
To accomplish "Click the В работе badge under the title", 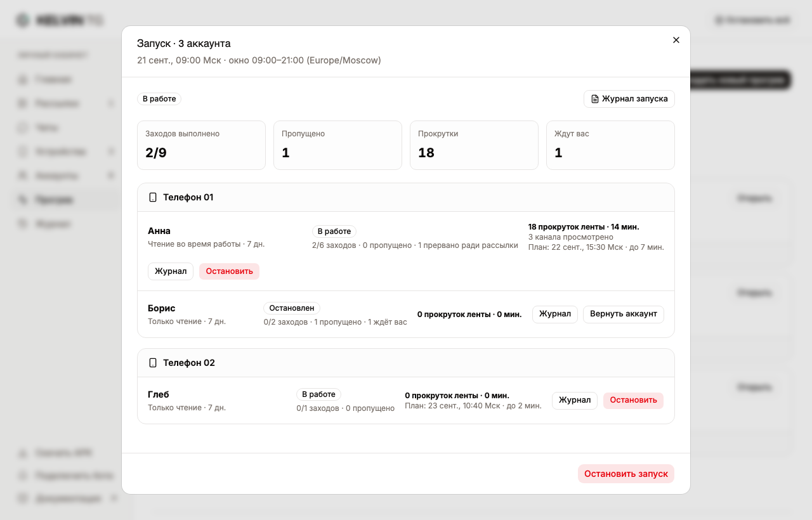I will point(159,99).
